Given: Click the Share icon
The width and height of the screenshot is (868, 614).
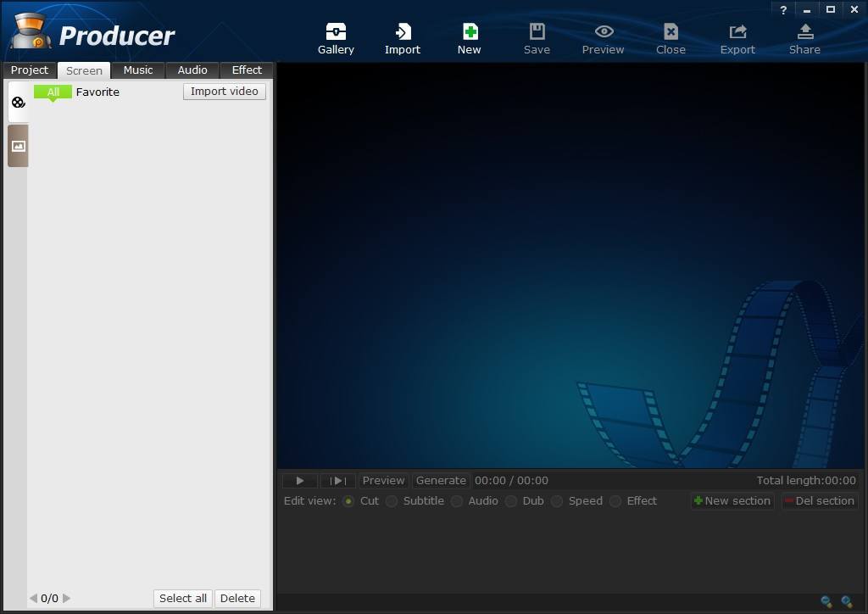Looking at the screenshot, I should (x=804, y=36).
